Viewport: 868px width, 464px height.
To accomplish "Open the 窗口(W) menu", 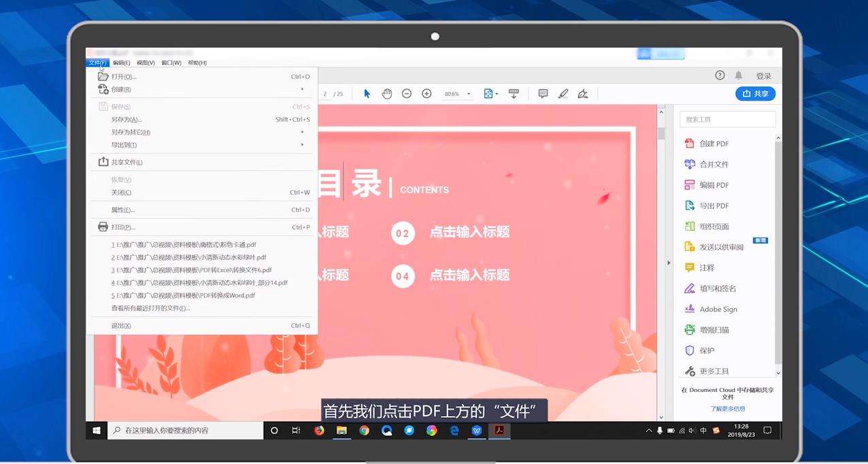I will 171,63.
